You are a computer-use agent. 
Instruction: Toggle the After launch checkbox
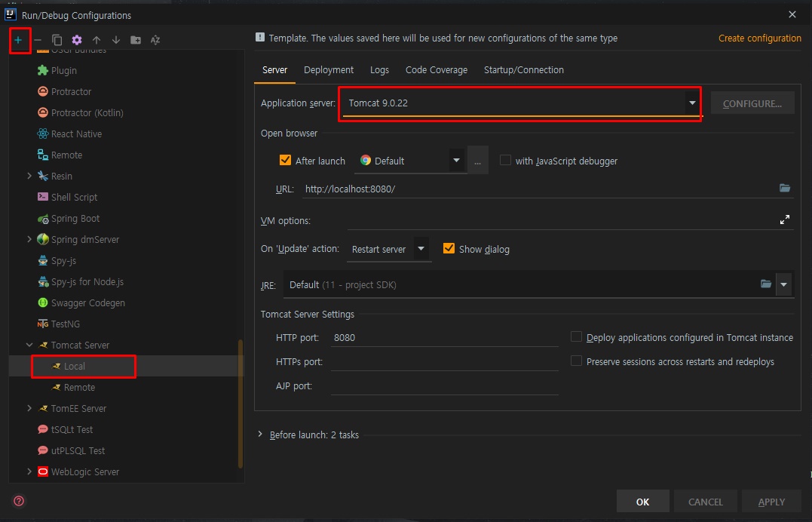click(285, 160)
